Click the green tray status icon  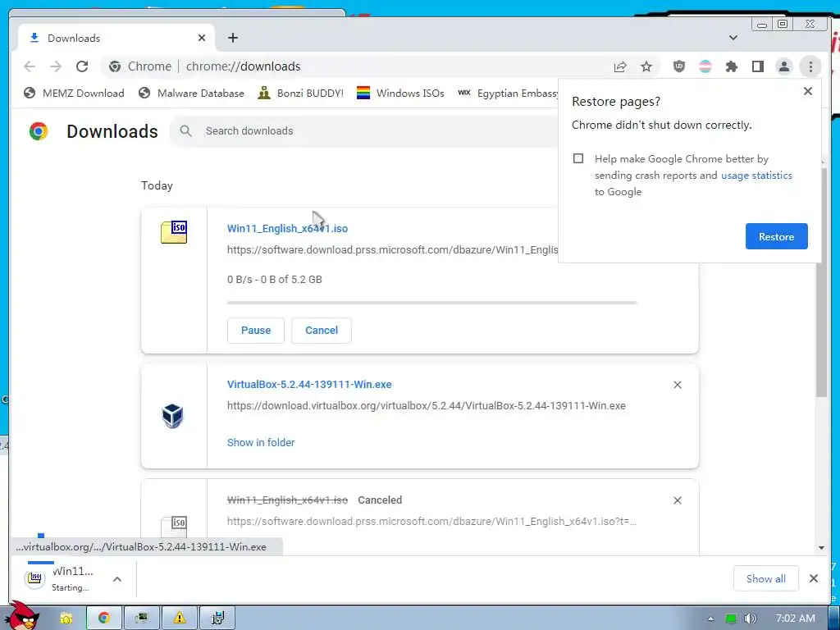pos(731,619)
